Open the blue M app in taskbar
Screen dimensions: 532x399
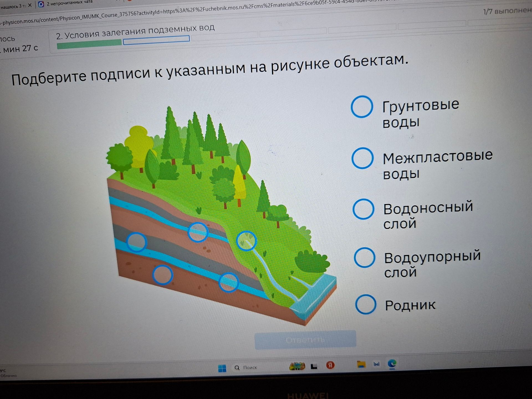pyautogui.click(x=377, y=364)
